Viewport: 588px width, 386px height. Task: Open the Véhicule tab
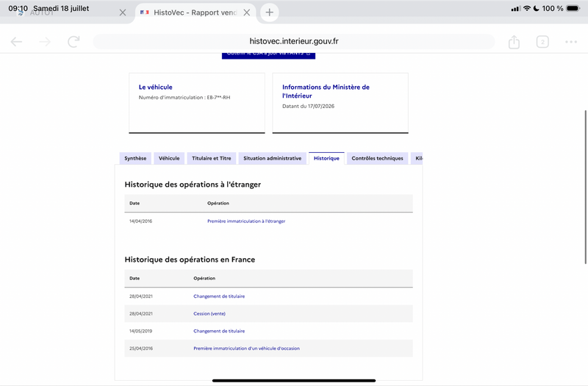pos(169,158)
